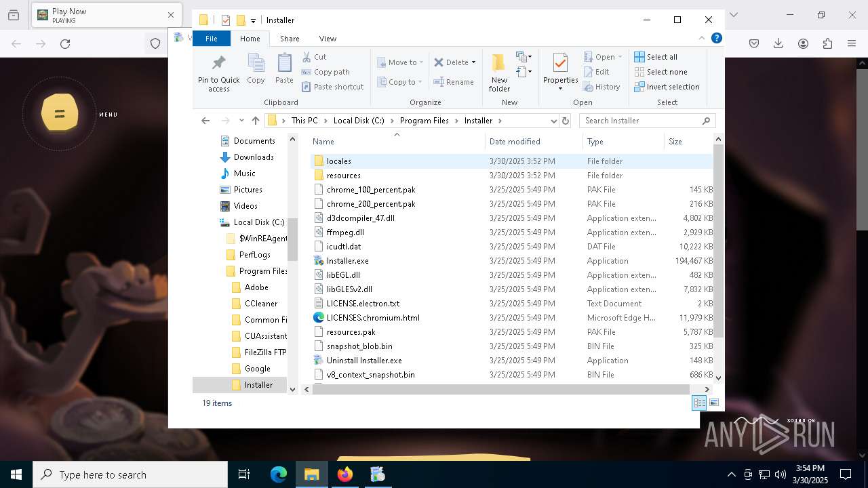The image size is (868, 488).
Task: Open the Move to dropdown
Action: point(400,62)
